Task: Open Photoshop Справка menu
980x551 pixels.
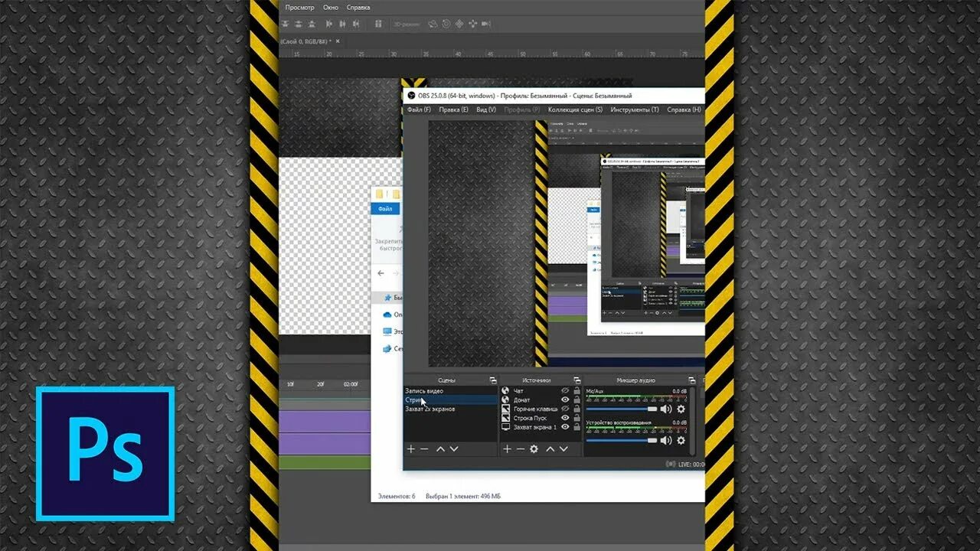Action: [x=358, y=7]
